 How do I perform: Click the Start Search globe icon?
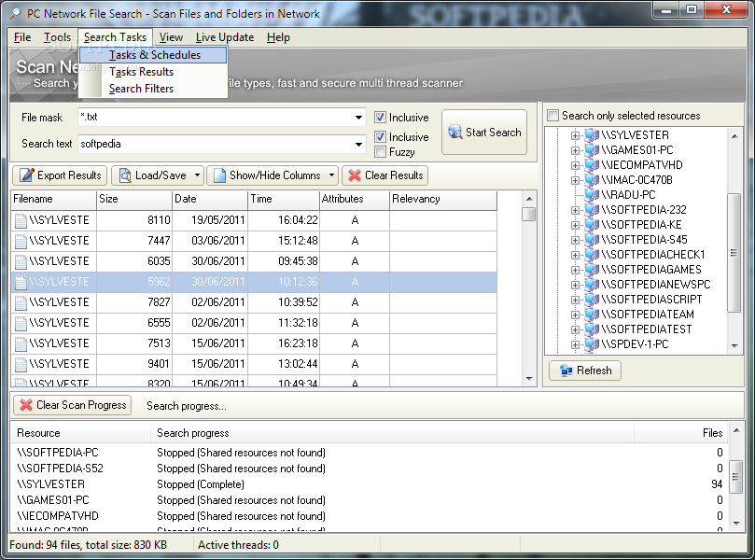point(455,132)
